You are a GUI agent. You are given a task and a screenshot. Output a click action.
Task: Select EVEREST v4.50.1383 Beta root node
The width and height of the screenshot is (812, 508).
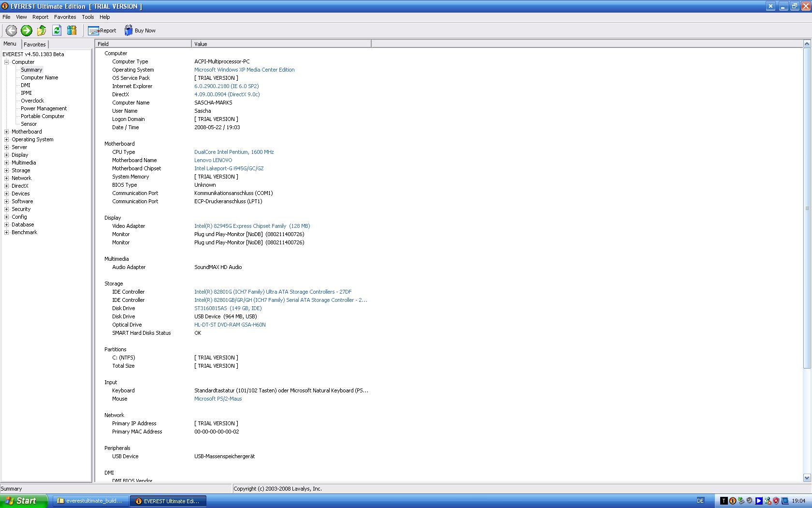[33, 54]
